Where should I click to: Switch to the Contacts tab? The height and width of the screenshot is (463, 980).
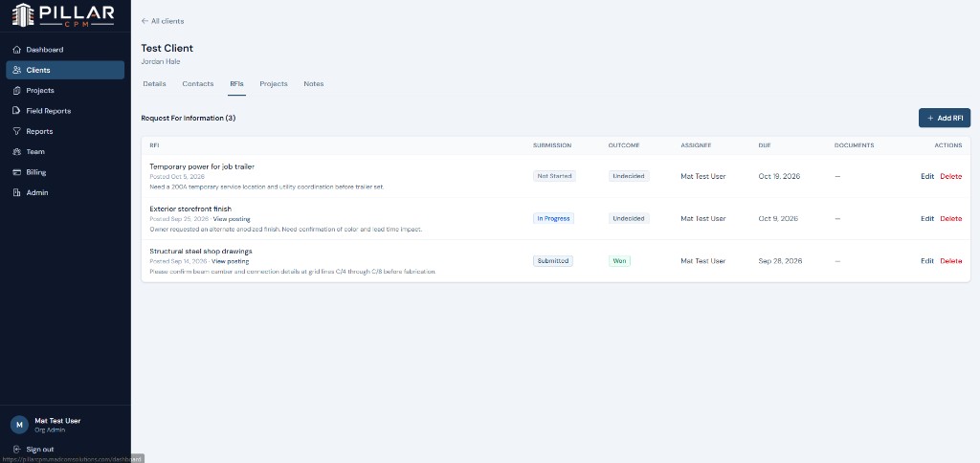(197, 84)
